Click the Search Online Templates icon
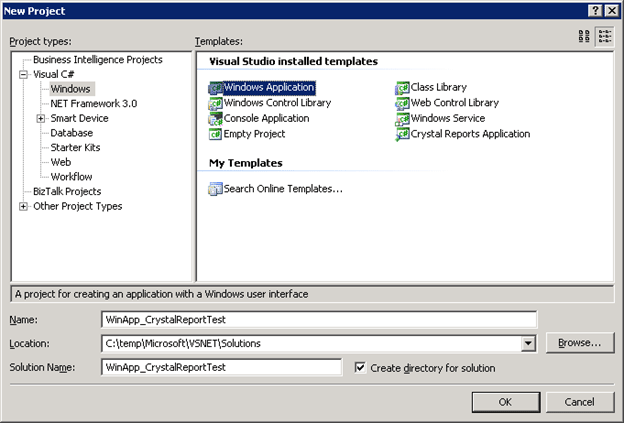This screenshot has width=624, height=423. coord(216,189)
